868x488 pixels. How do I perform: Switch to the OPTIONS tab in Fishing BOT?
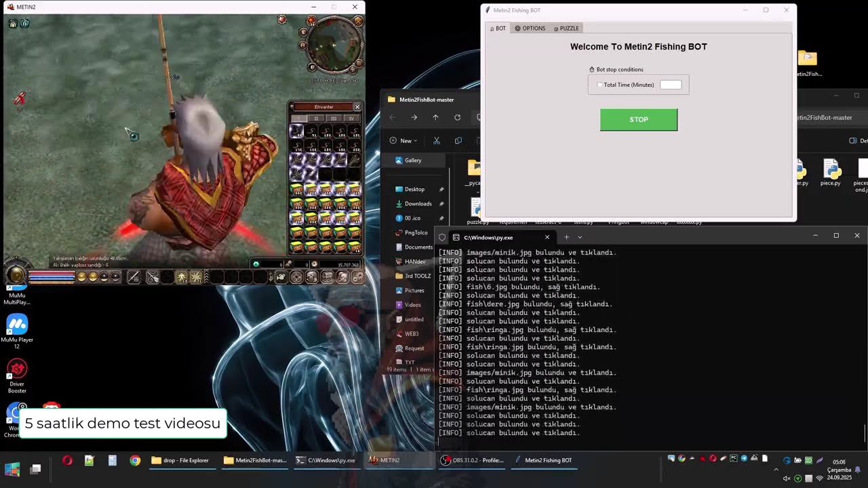[530, 28]
